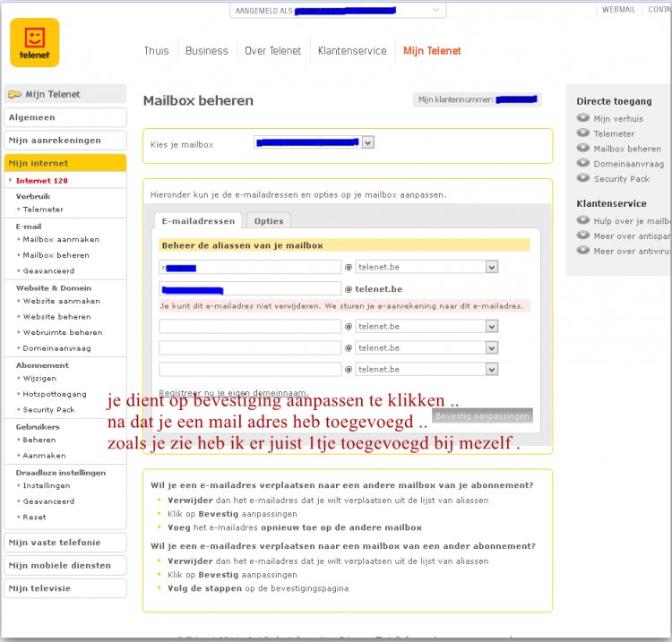Open the fourth alias row's telenet.be dropdown
Viewport: 672px width, 642px height.
pyautogui.click(x=492, y=347)
